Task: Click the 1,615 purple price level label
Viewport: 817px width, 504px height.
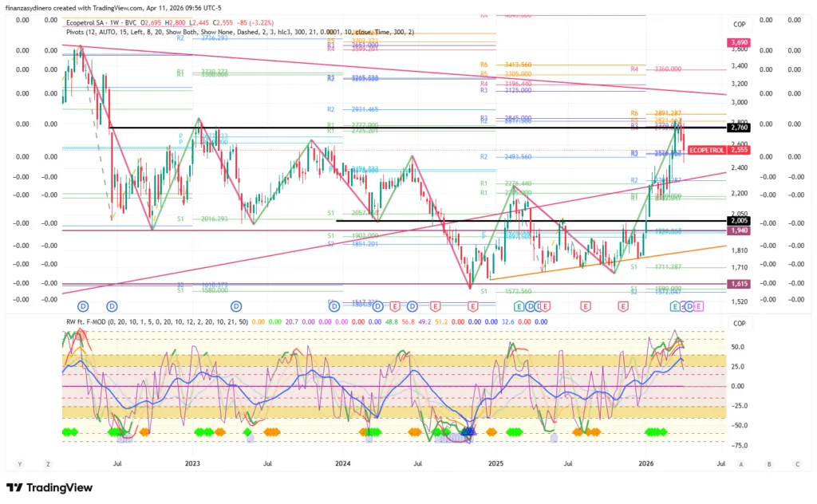Action: [738, 284]
